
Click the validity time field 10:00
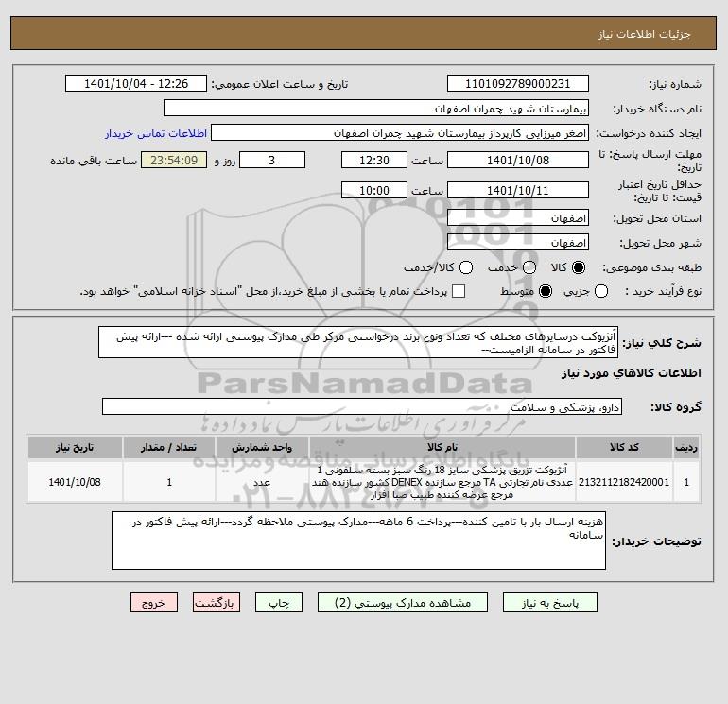374,190
